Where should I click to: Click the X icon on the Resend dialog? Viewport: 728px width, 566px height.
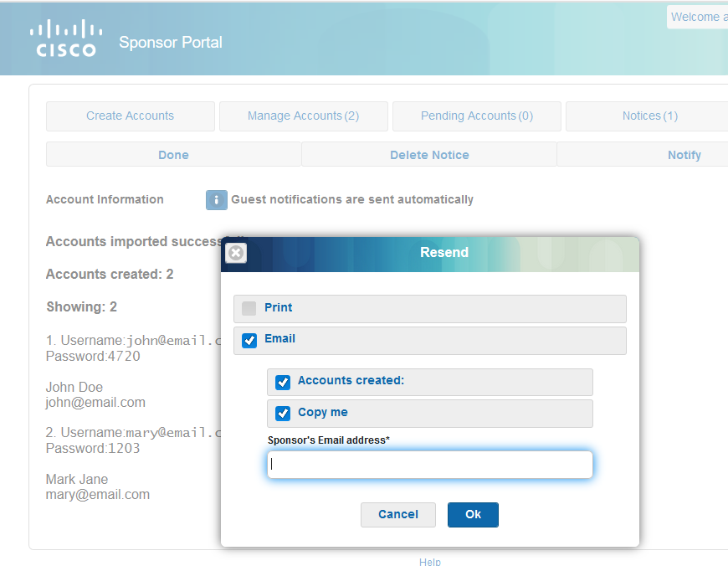[235, 253]
